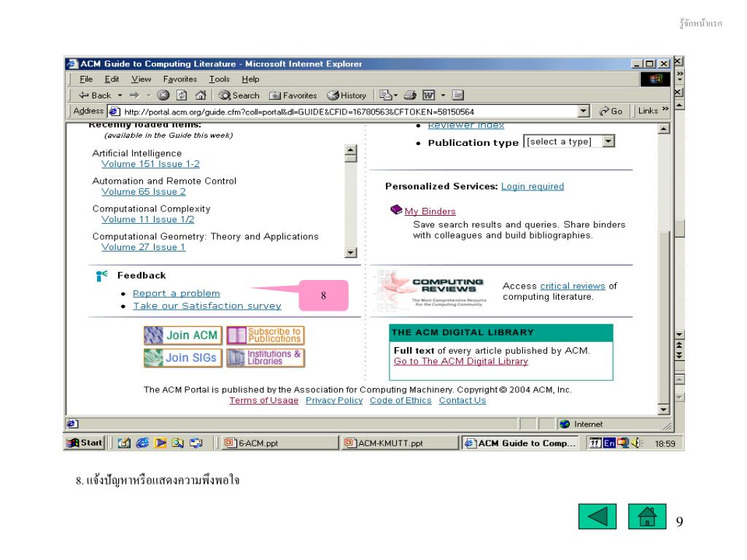Click Institutions & Libraries button
This screenshot has width=747, height=560.
tap(266, 357)
